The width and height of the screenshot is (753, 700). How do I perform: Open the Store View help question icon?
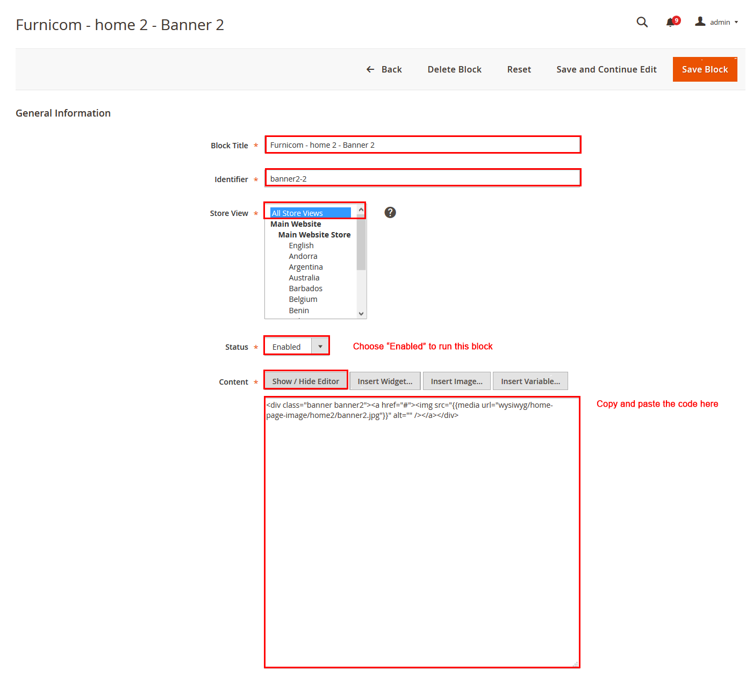tap(390, 213)
